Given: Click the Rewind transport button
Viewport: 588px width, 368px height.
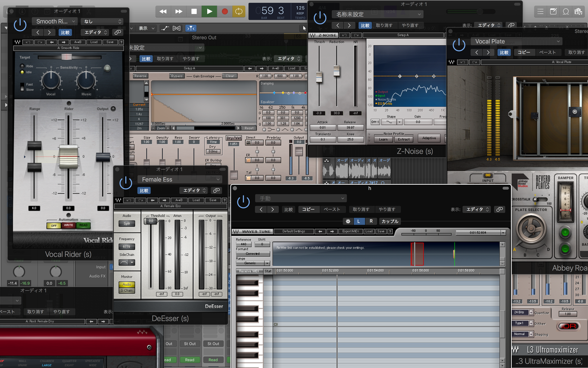Looking at the screenshot, I should pos(163,11).
